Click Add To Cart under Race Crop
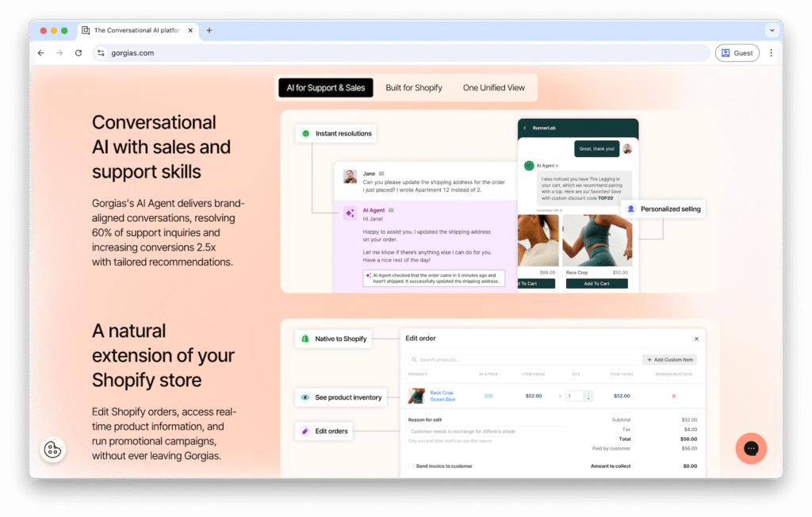This screenshot has width=812, height=517. [598, 283]
